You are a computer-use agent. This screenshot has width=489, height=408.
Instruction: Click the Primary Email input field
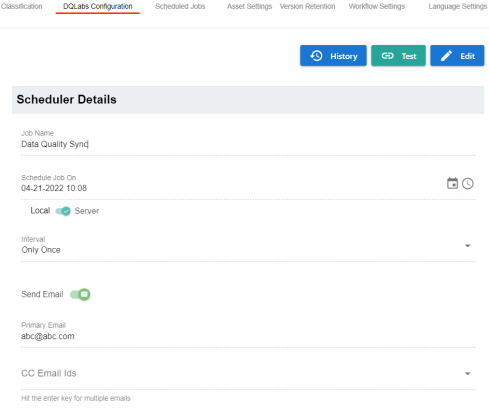248,336
